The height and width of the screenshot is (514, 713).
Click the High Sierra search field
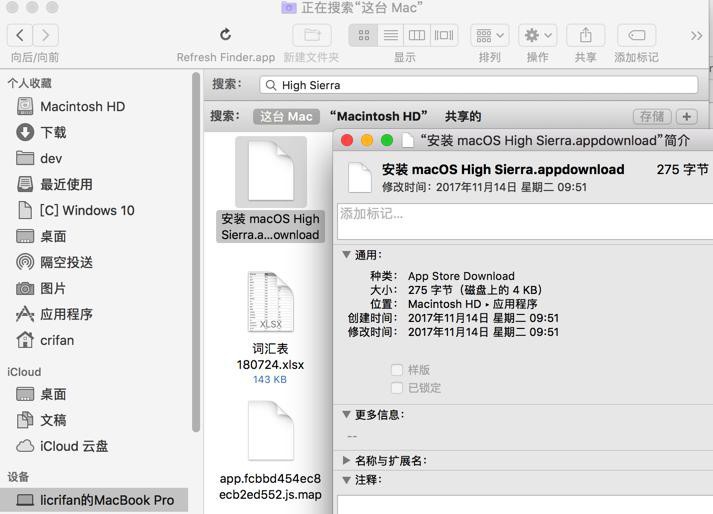click(479, 85)
